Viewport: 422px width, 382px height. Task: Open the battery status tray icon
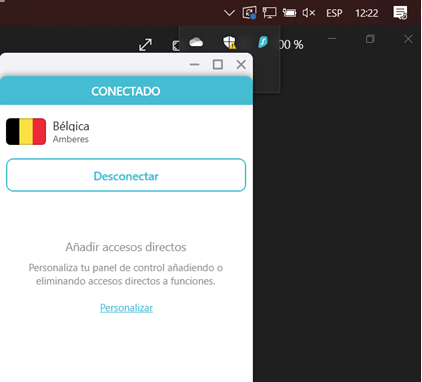[x=289, y=13]
